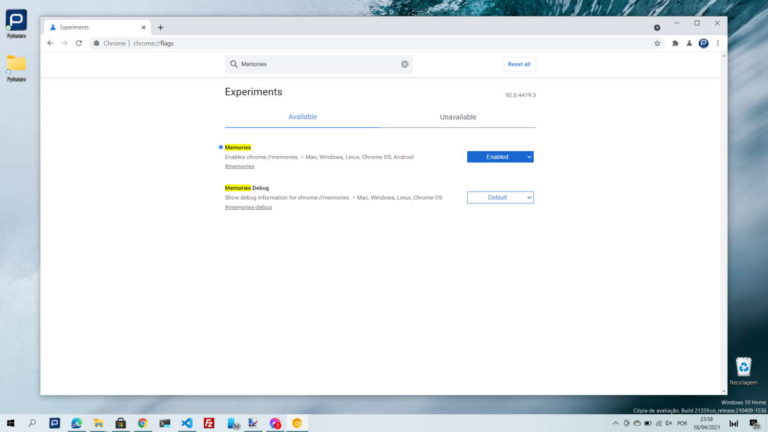This screenshot has width=768, height=432.
Task: Open the Extensions puzzle icon
Action: [675, 43]
